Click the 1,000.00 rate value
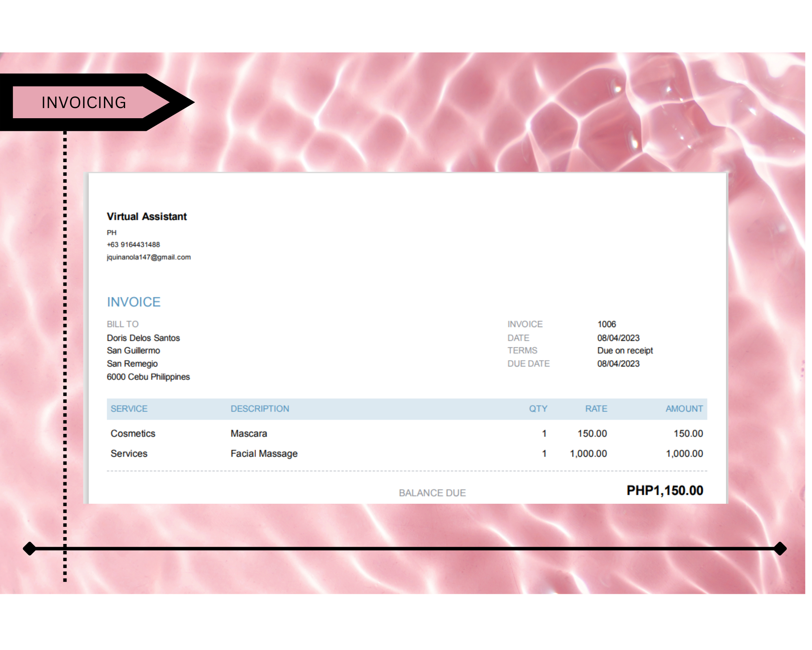 (588, 453)
